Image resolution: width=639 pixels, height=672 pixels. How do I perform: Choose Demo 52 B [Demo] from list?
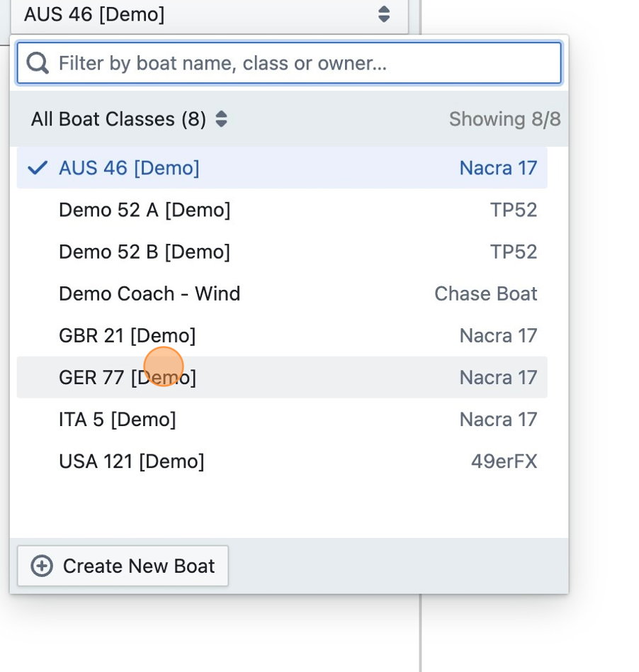click(x=282, y=252)
